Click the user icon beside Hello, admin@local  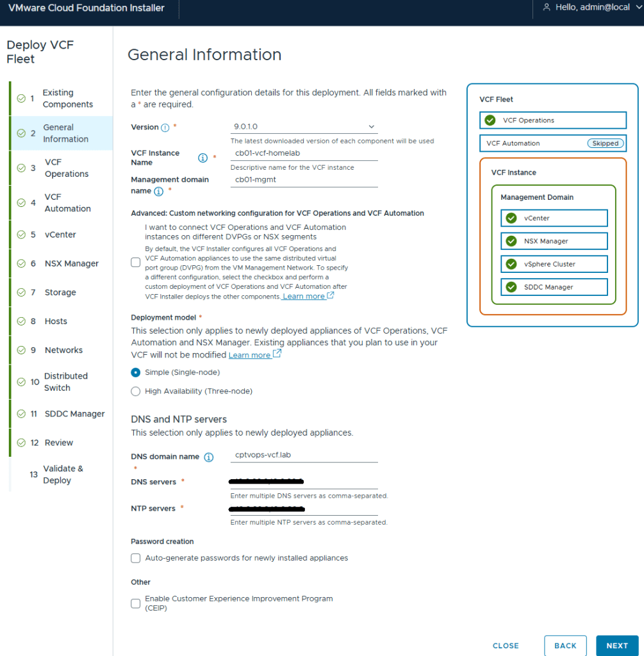(x=547, y=8)
